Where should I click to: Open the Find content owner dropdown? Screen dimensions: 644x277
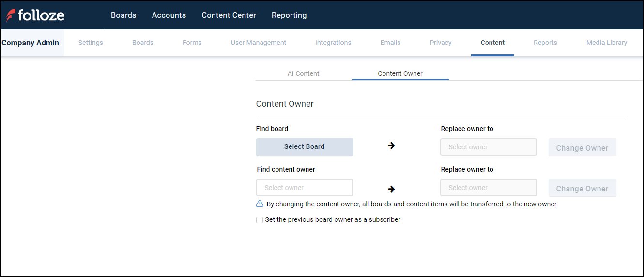[x=304, y=188]
